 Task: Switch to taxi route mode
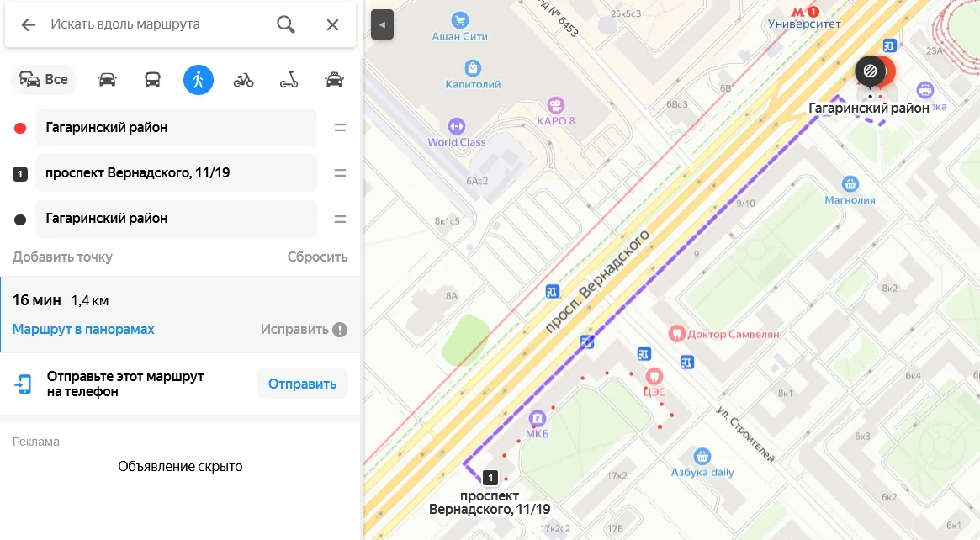[334, 80]
